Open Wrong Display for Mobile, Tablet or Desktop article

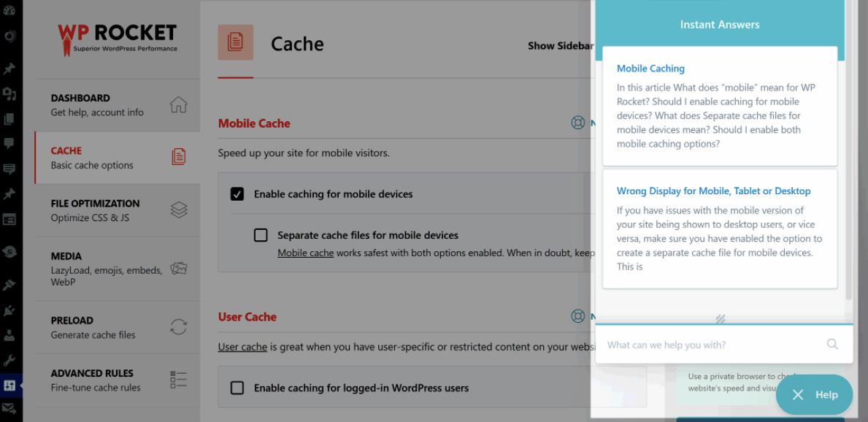pyautogui.click(x=713, y=191)
